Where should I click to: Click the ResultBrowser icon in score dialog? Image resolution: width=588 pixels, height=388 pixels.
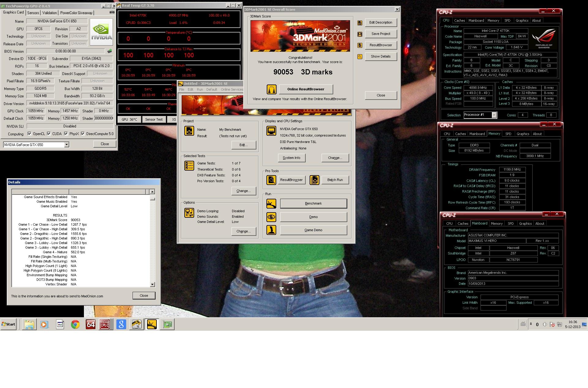[360, 45]
